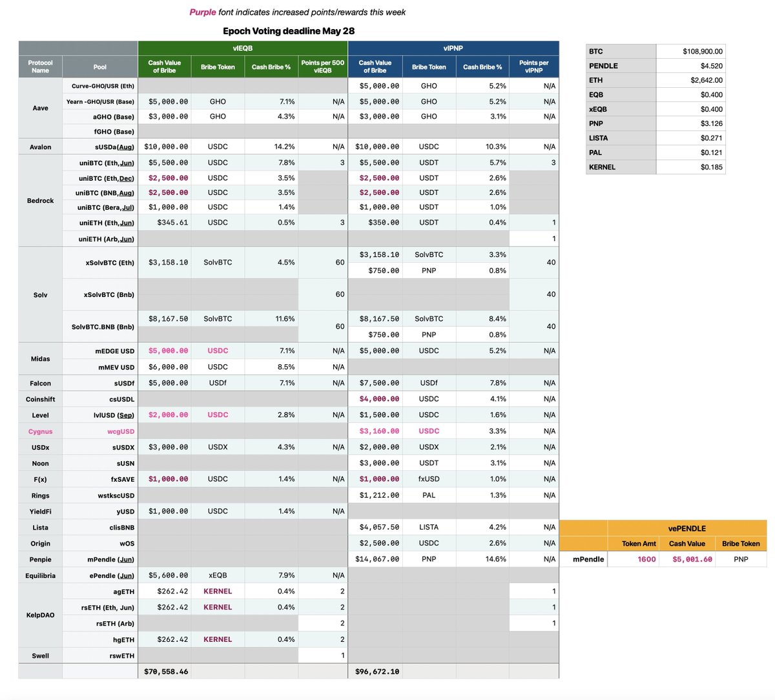Click the green vlEQB section header
The image size is (775, 700).
(242, 48)
